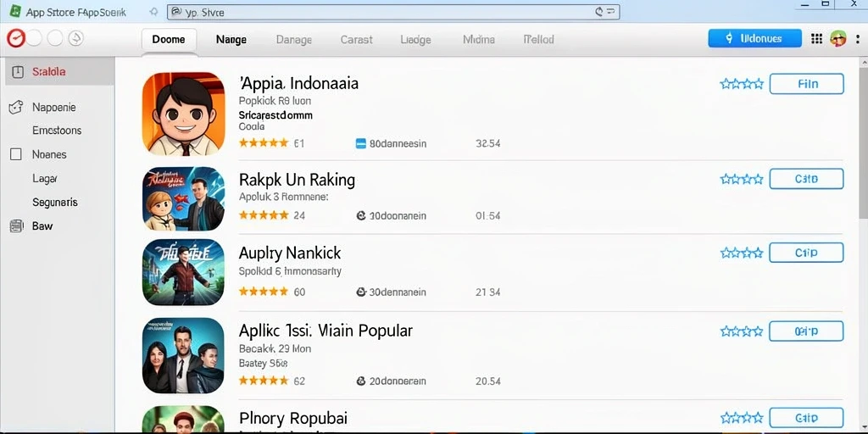
Task: Click the red clock icon in toolbar
Action: click(x=16, y=38)
